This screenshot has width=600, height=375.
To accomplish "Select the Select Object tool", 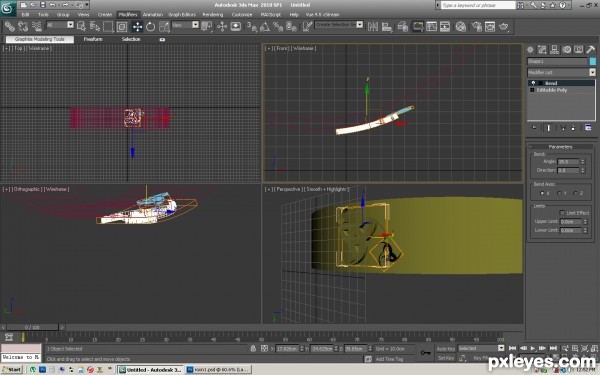I will pos(81,26).
